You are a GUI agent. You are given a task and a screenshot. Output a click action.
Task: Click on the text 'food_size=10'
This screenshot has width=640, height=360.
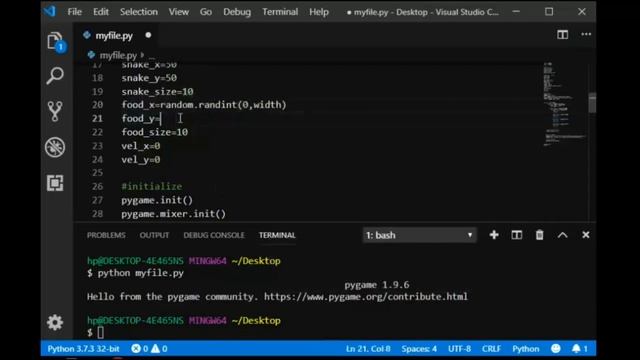[155, 132]
